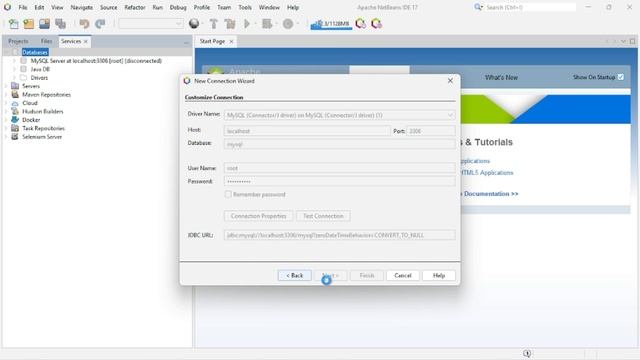The width and height of the screenshot is (640, 360).
Task: Click the Build Project hammer icon
Action: click(213, 24)
